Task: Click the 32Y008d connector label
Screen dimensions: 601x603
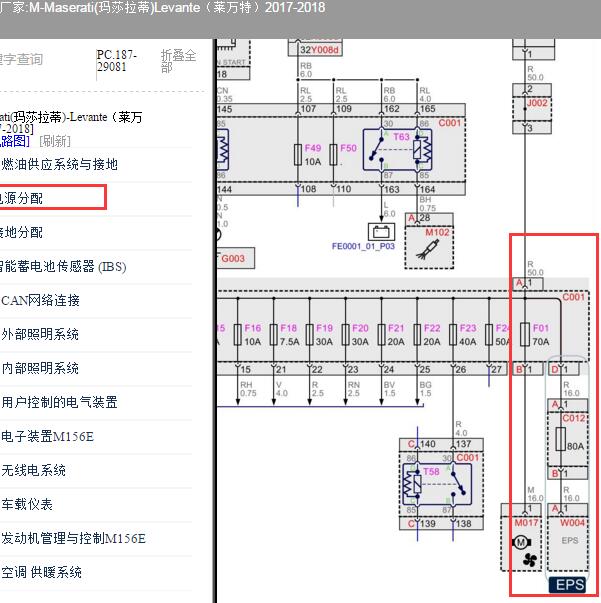Action: pos(319,50)
